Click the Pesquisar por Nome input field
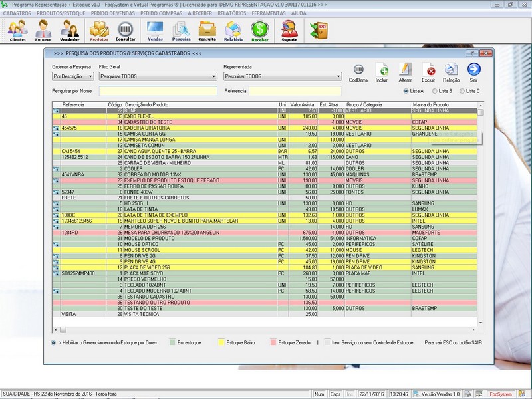Image resolution: width=532 pixels, height=399 pixels. (x=158, y=91)
